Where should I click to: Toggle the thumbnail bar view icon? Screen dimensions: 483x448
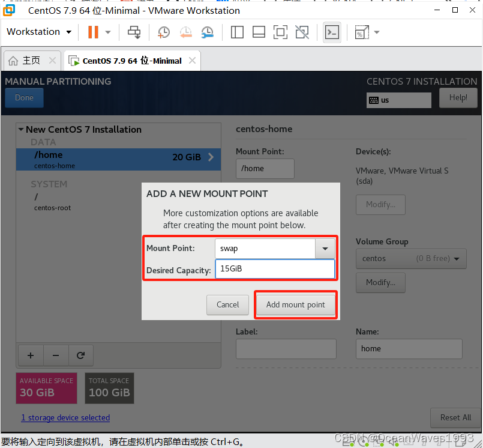259,32
